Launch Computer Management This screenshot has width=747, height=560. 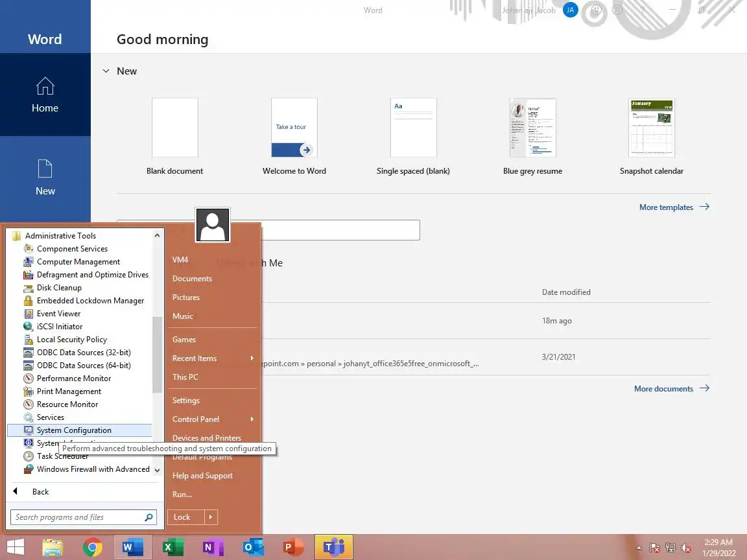tap(78, 261)
